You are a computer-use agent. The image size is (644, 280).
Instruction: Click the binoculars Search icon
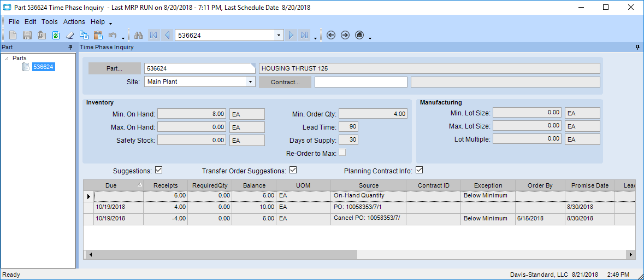click(138, 36)
